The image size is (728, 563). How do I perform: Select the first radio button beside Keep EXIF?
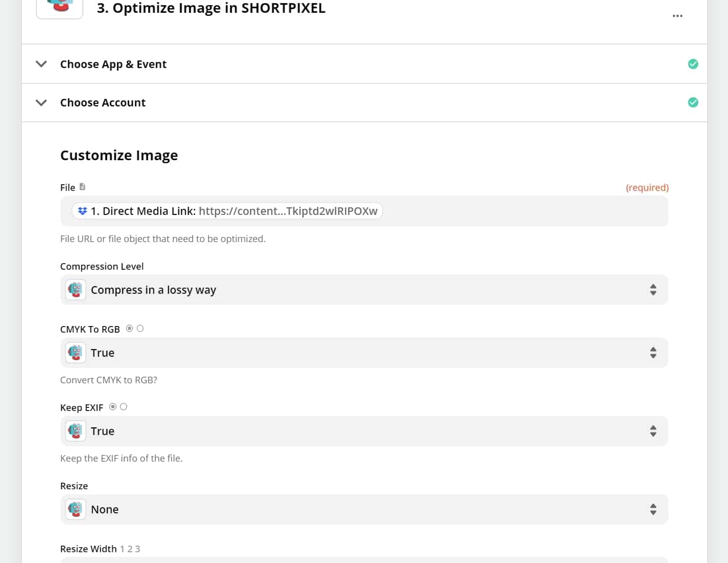click(113, 407)
